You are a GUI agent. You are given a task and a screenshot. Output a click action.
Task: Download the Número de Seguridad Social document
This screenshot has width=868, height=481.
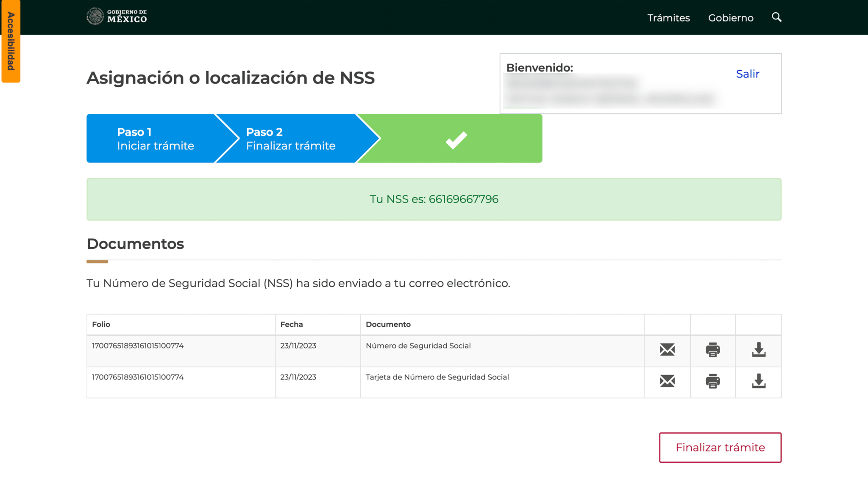coord(759,350)
